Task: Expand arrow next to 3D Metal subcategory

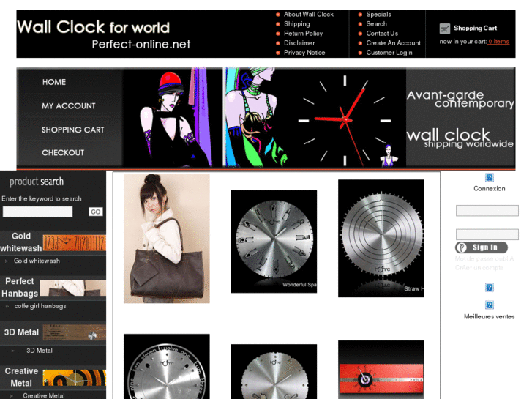Action: click(13, 351)
